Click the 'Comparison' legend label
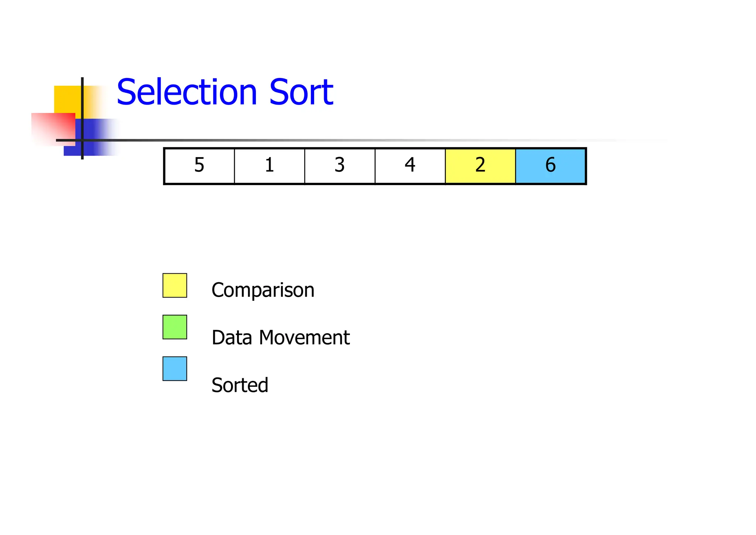Screen dimensions: 756x535 [x=263, y=290]
